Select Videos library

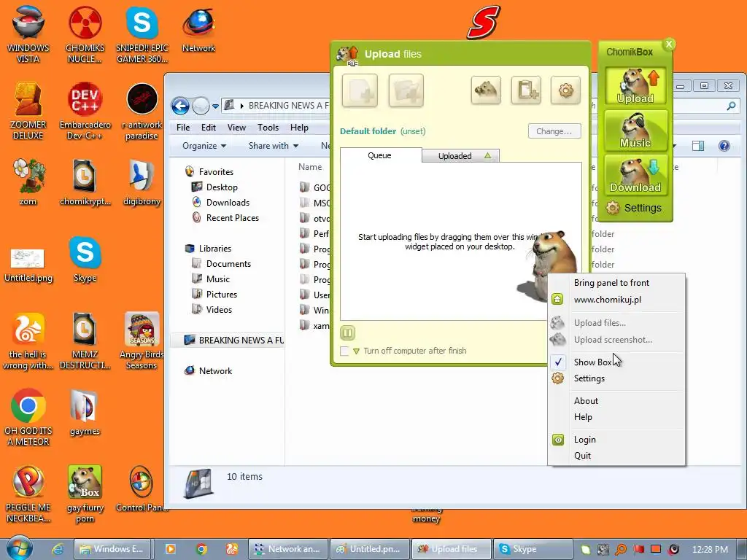(219, 309)
